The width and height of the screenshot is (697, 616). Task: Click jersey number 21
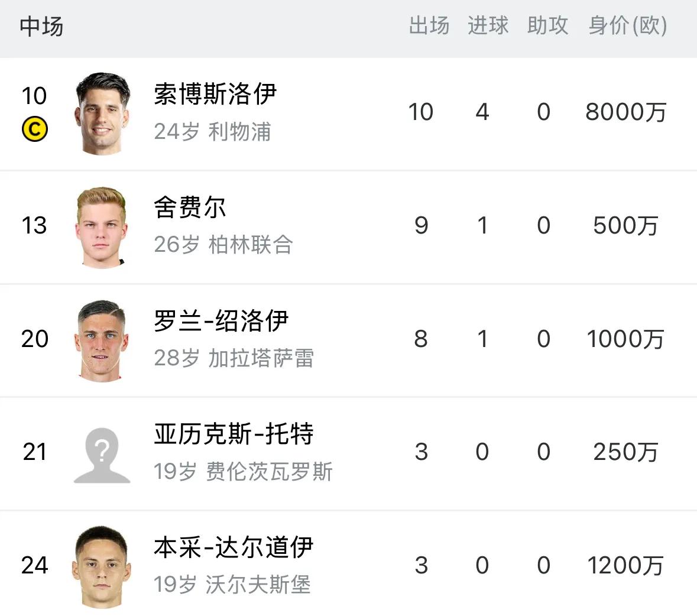(34, 452)
